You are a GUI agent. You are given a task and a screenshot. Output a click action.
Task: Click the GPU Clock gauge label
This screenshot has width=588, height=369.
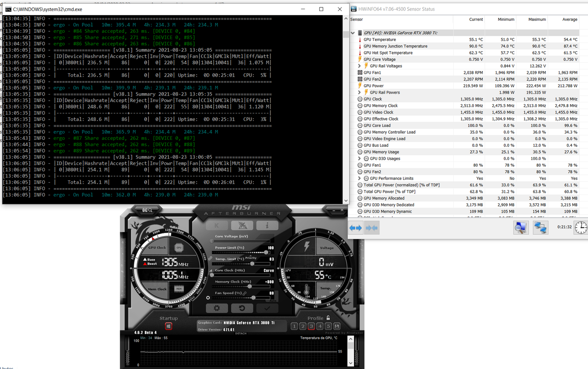157,248
